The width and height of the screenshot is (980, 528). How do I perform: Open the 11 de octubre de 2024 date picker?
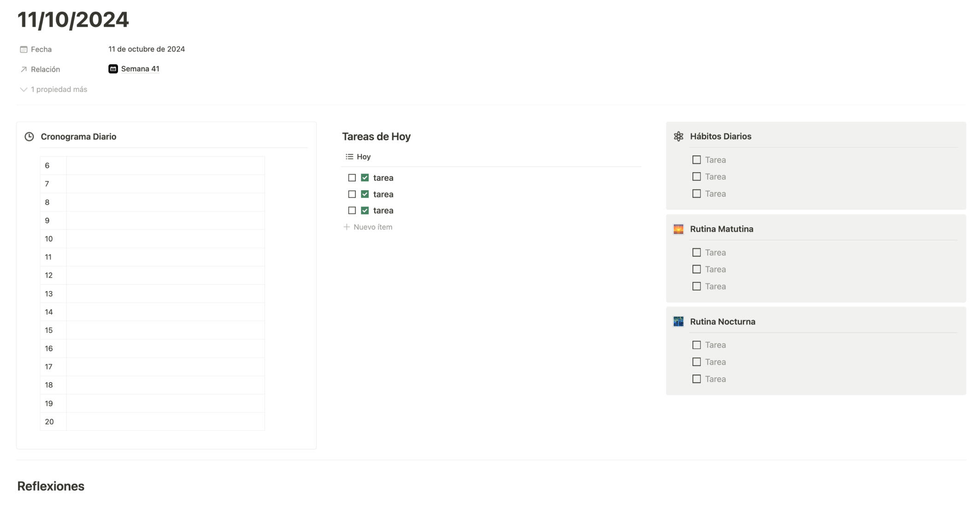(x=147, y=49)
